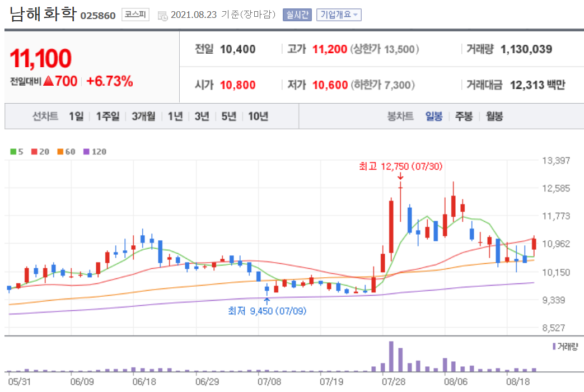Viewport: 584px width, 392px height.
Task: Click the 8,527 price axis label
Action: tap(553, 328)
